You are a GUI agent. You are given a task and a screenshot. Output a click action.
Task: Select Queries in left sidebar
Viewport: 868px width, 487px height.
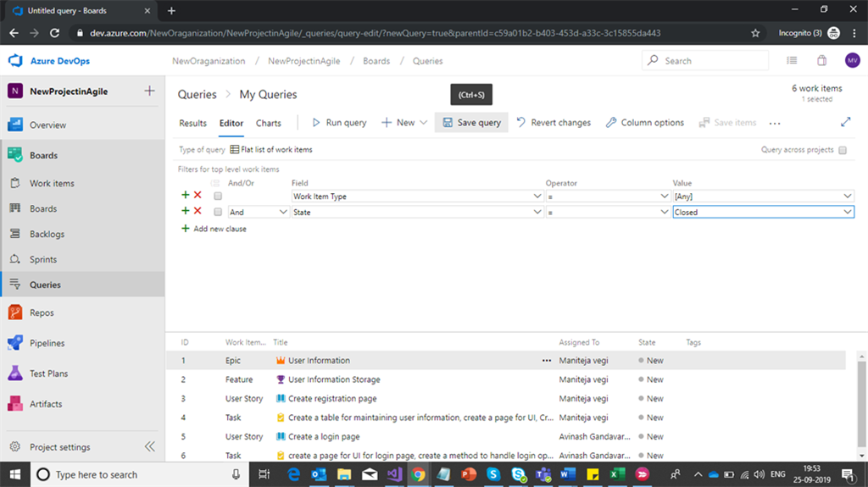(83, 285)
